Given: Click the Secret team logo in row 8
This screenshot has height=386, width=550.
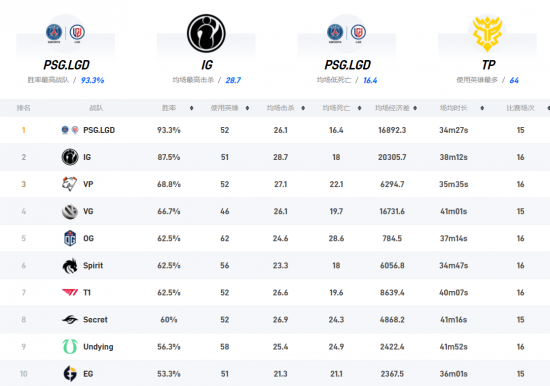Looking at the screenshot, I should 70,320.
